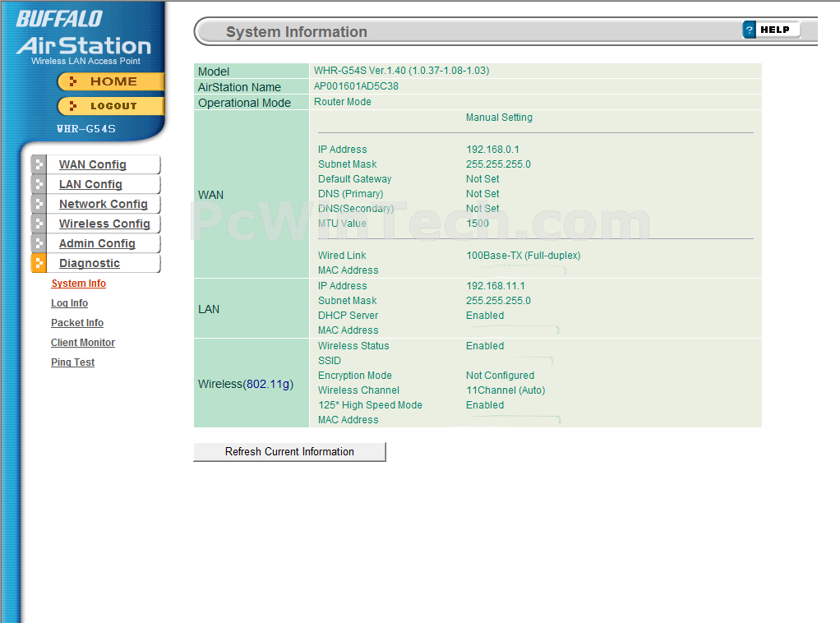This screenshot has height=623, width=840.
Task: Click the blue question mark help icon
Action: click(749, 30)
